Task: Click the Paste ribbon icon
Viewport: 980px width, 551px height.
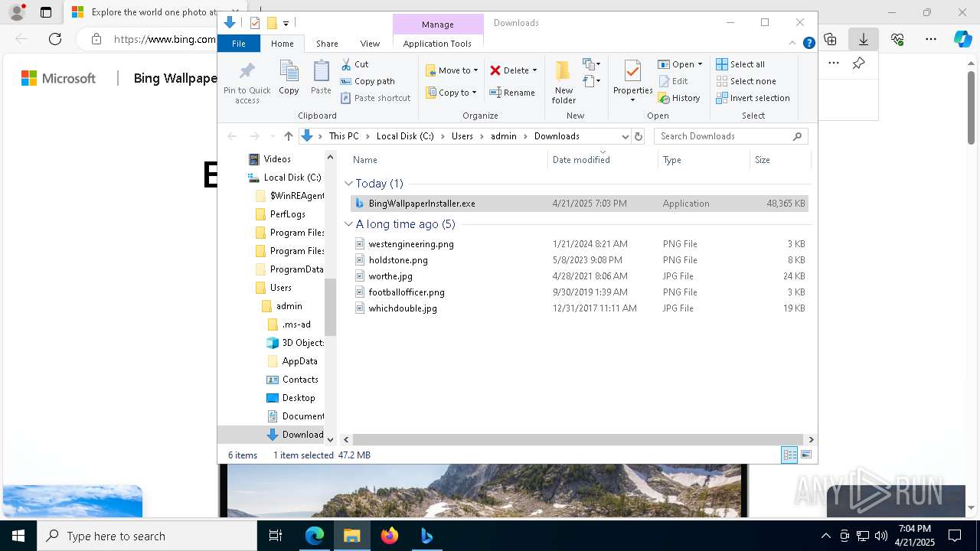Action: (x=321, y=77)
